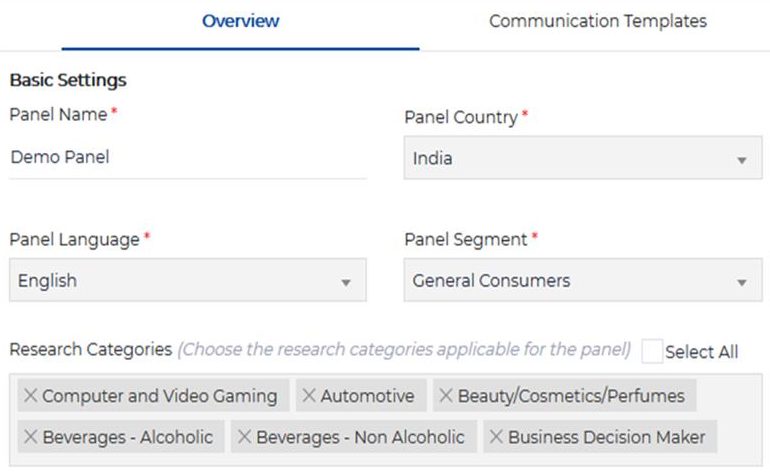Remove the Computer and Video Gaming tag
Image resolution: width=770 pixels, height=473 pixels.
pos(30,396)
